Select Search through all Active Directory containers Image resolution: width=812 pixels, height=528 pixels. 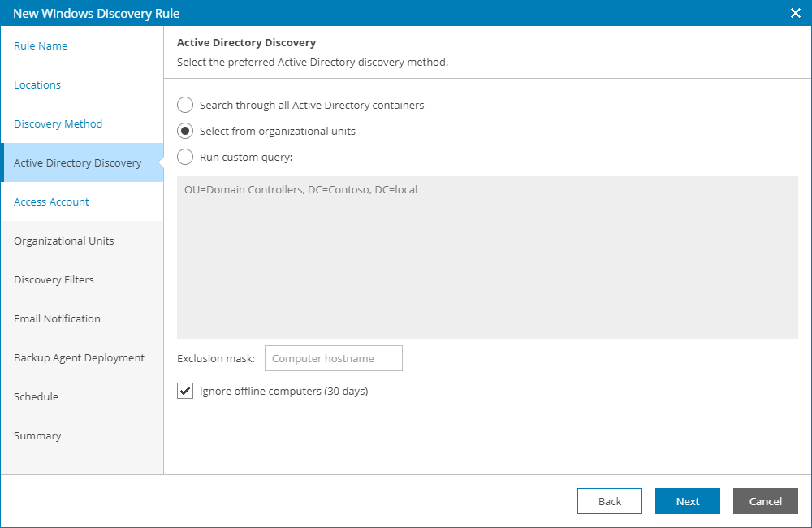coord(184,105)
